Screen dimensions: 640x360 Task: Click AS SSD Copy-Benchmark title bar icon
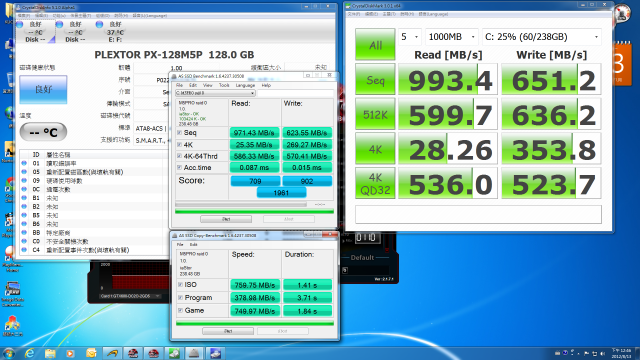pyautogui.click(x=175, y=236)
